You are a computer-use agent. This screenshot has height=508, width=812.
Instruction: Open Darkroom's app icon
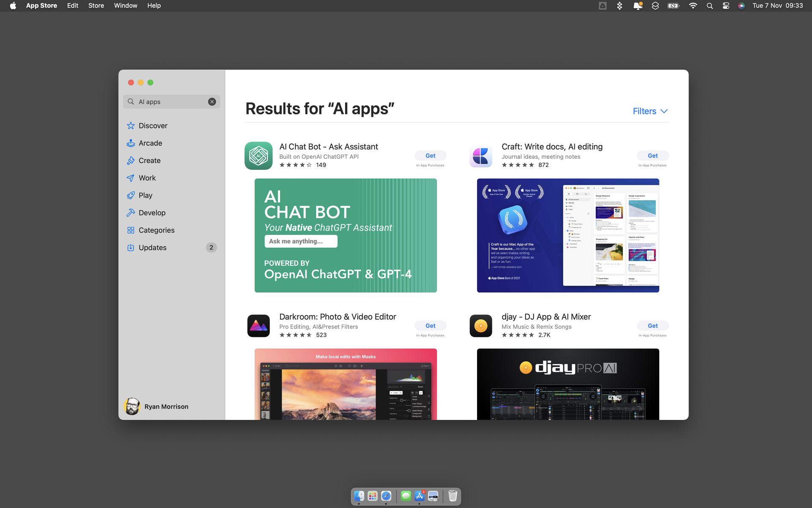click(258, 326)
